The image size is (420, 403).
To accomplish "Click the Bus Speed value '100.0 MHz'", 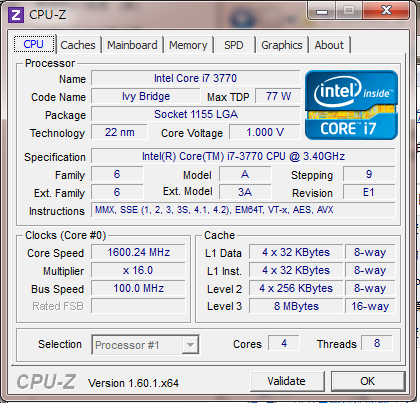I will point(138,288).
